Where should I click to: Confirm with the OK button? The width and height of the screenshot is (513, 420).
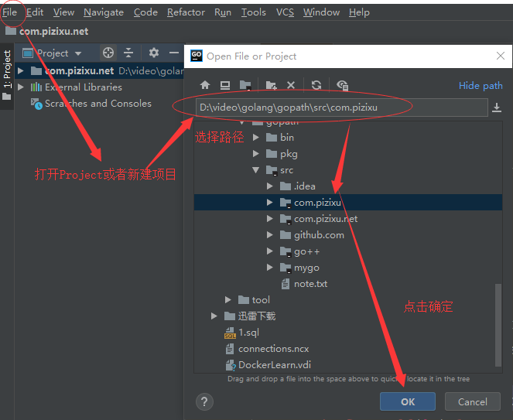coord(408,401)
